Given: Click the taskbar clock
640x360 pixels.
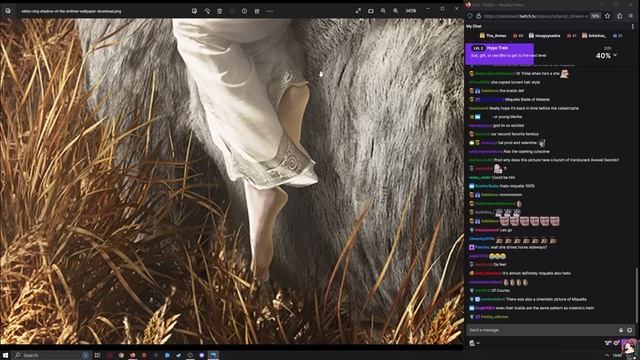Looking at the screenshot, I should click(x=617, y=356).
